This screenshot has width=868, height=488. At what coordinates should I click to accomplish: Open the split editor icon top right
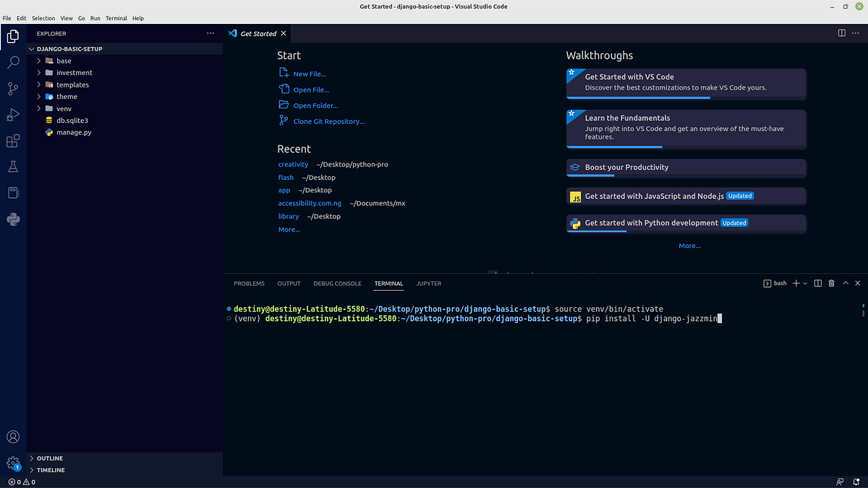point(841,33)
